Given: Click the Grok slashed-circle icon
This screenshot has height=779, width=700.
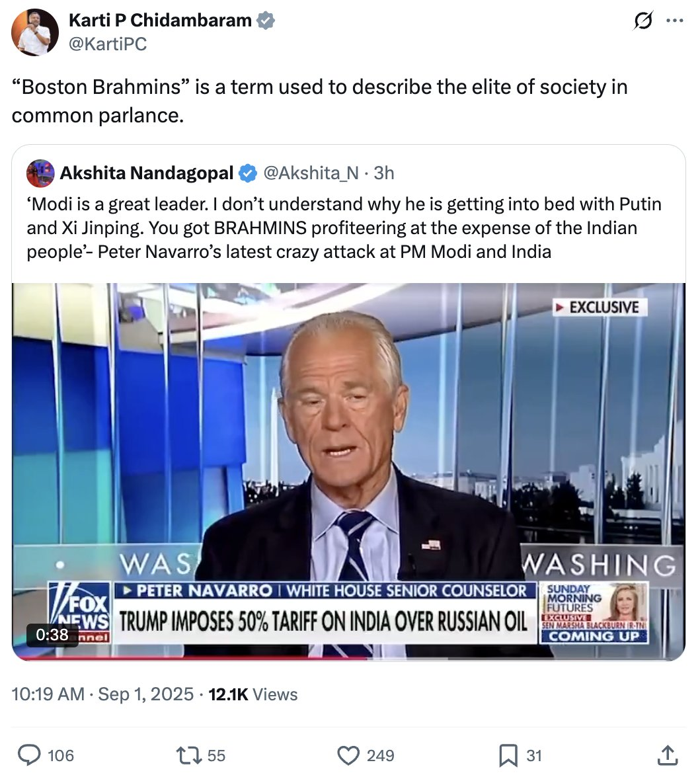Looking at the screenshot, I should point(643,21).
